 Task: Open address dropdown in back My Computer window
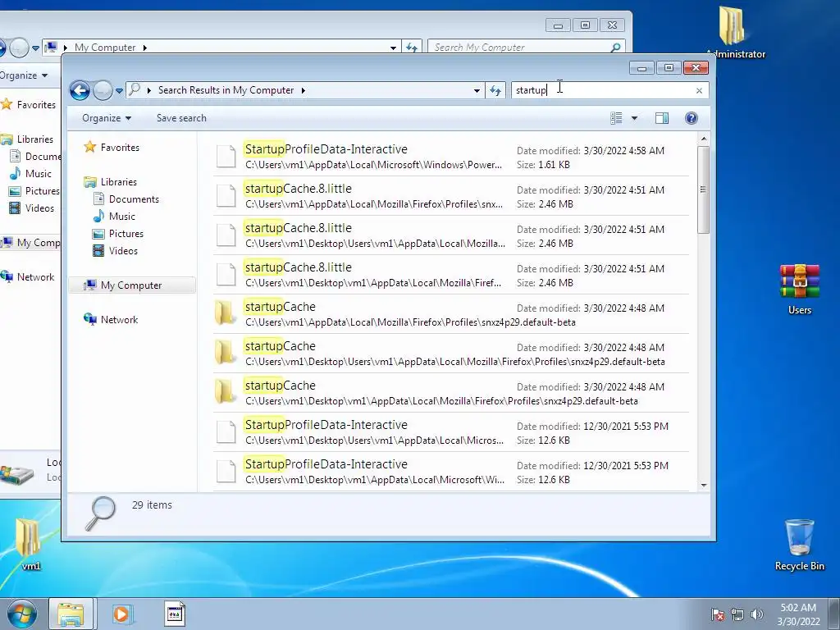pos(393,48)
